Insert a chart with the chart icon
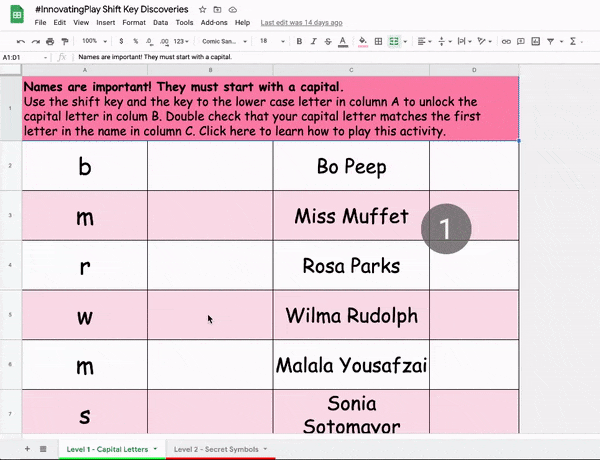 coord(536,41)
